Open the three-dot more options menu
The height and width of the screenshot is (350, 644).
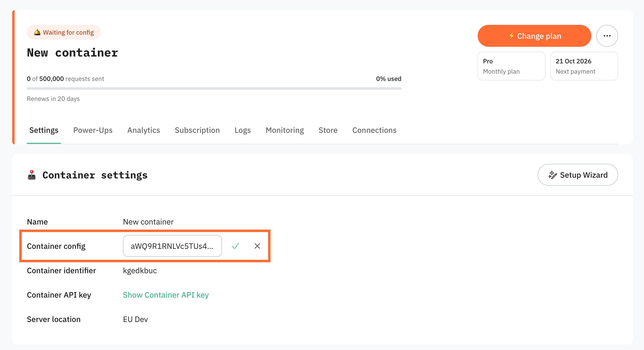[x=607, y=36]
